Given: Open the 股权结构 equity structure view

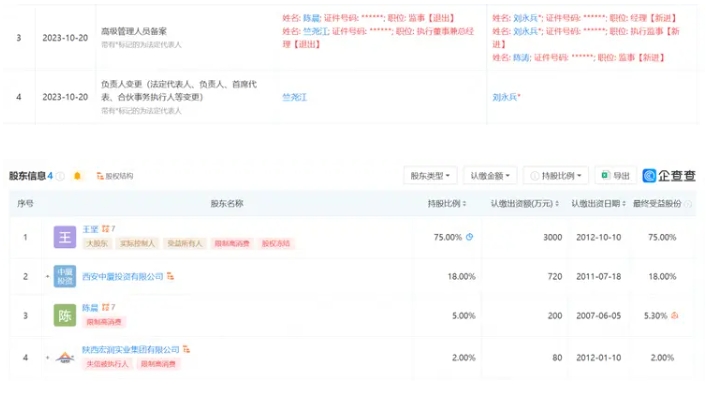Looking at the screenshot, I should coord(115,176).
